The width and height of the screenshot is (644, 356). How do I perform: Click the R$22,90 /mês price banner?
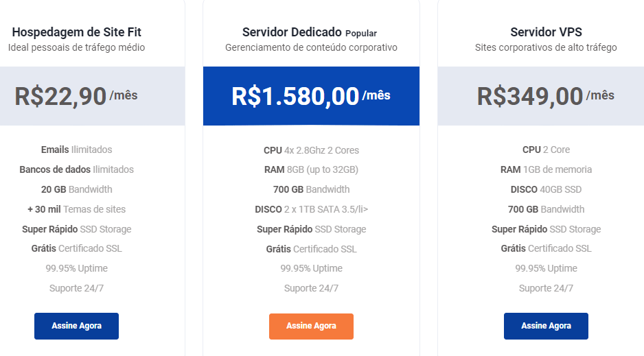point(93,96)
